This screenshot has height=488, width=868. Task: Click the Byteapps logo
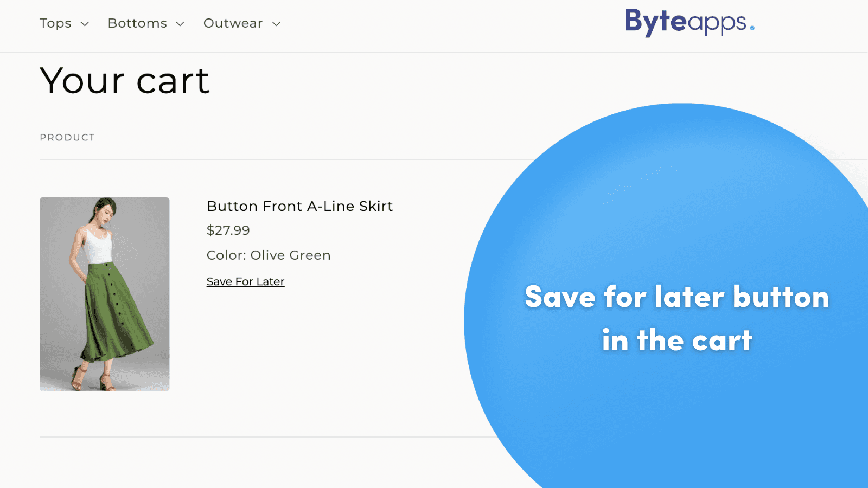pyautogui.click(x=689, y=23)
